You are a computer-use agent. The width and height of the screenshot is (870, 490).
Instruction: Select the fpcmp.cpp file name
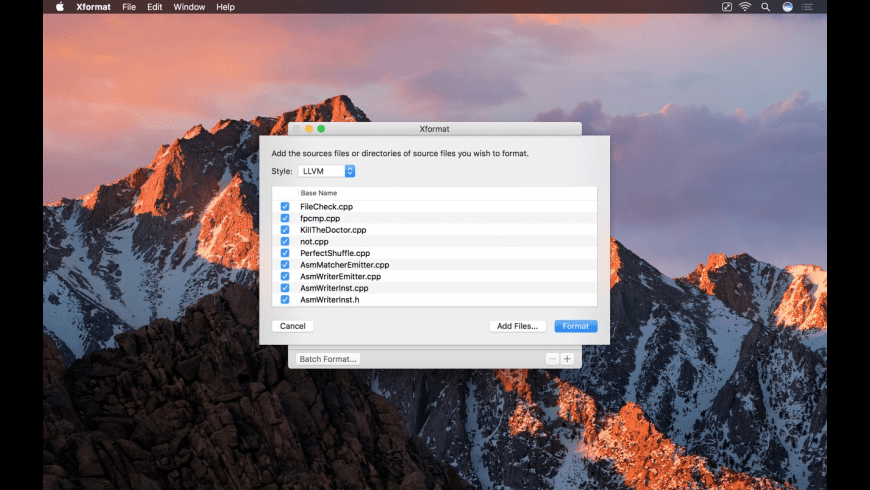tap(320, 218)
